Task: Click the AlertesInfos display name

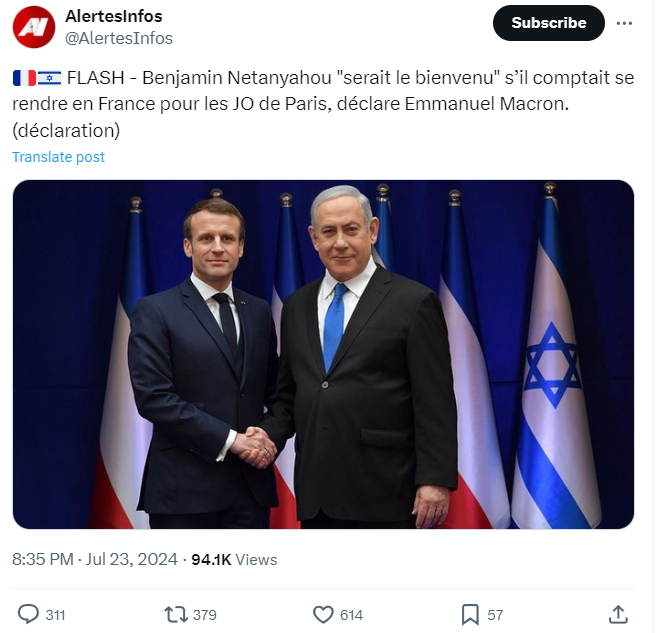Action: coord(112,16)
